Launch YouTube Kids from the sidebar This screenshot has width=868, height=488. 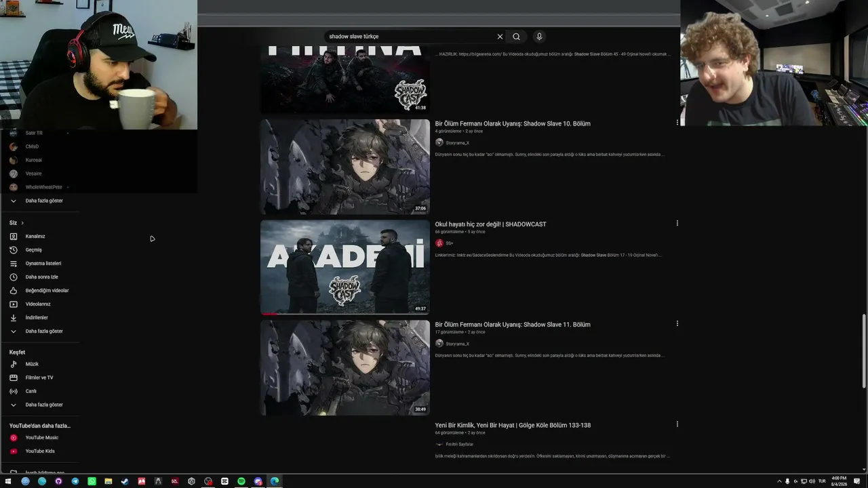click(x=40, y=451)
